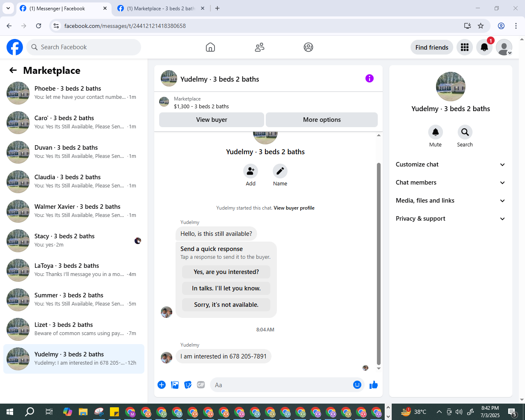The image size is (525, 420).
Task: Click the listing photo in right panel
Action: [x=451, y=87]
